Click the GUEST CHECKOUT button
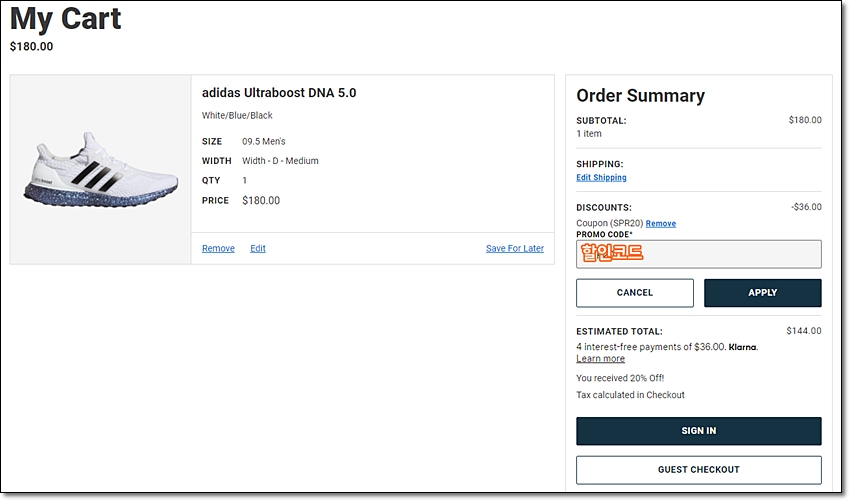 [698, 470]
